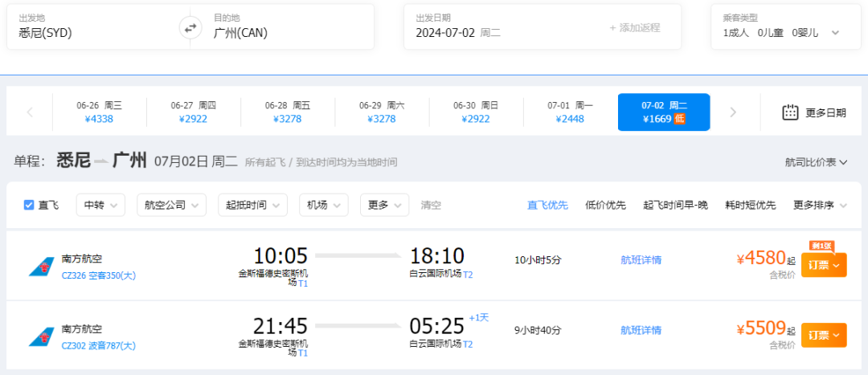Click the next dates arrow
This screenshot has height=375, width=868.
(x=732, y=112)
